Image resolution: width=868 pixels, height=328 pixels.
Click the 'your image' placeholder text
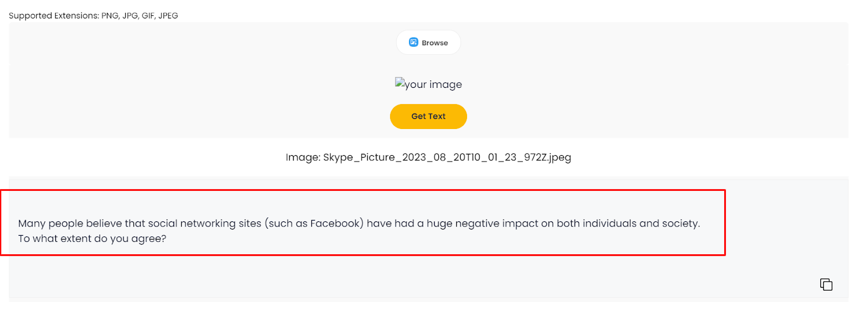tap(433, 85)
